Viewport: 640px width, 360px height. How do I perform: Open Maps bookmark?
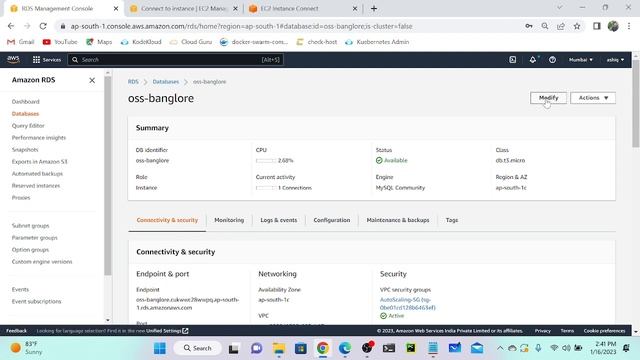point(99,42)
